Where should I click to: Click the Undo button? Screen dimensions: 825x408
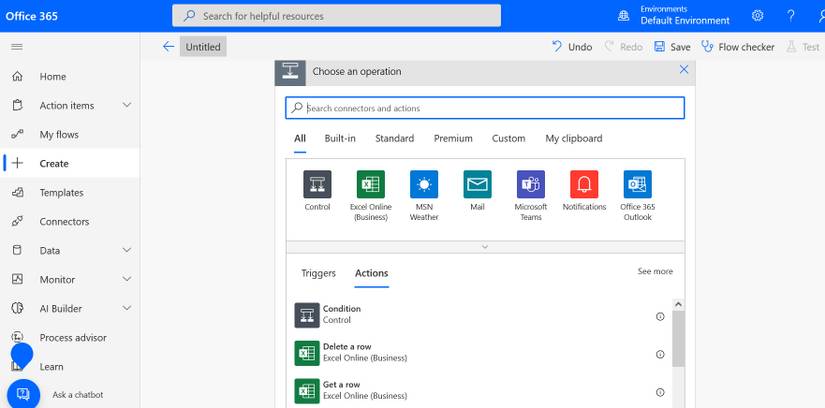pyautogui.click(x=572, y=47)
